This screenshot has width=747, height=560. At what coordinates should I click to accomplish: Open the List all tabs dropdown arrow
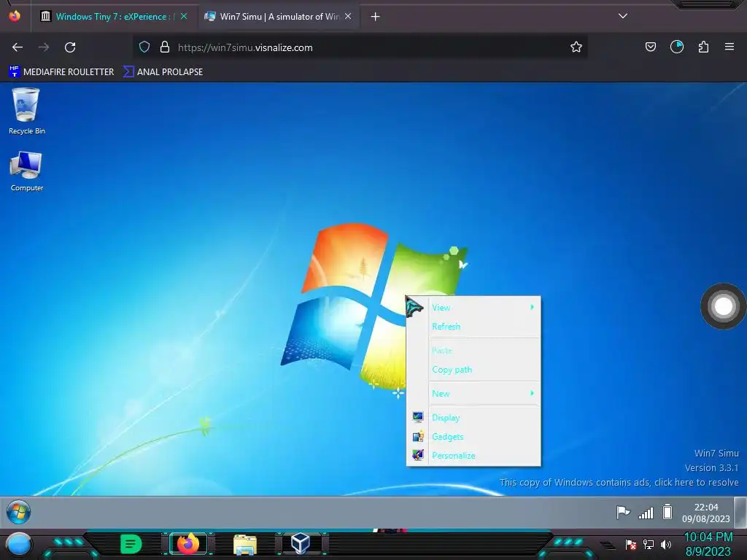point(623,16)
